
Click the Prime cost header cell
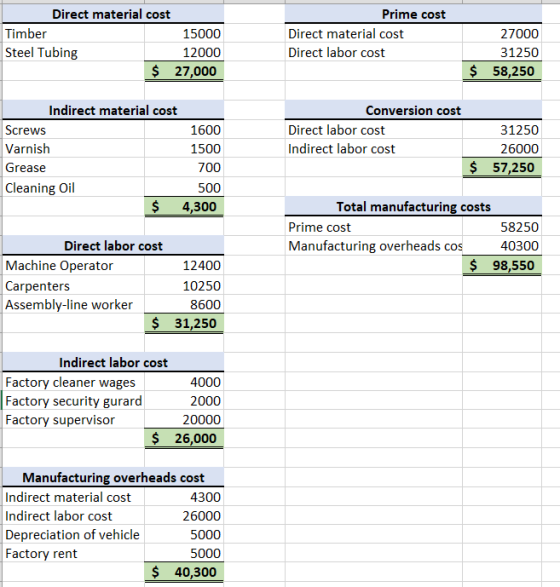413,14
